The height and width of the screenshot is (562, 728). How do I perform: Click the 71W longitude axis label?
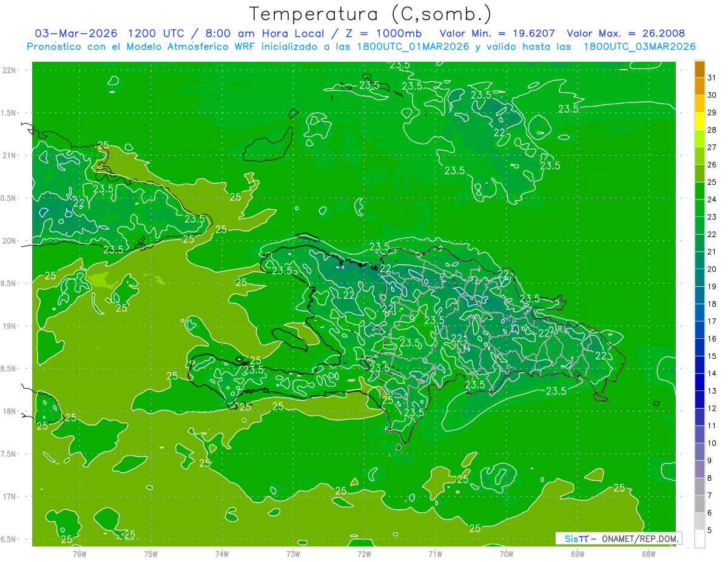click(435, 554)
